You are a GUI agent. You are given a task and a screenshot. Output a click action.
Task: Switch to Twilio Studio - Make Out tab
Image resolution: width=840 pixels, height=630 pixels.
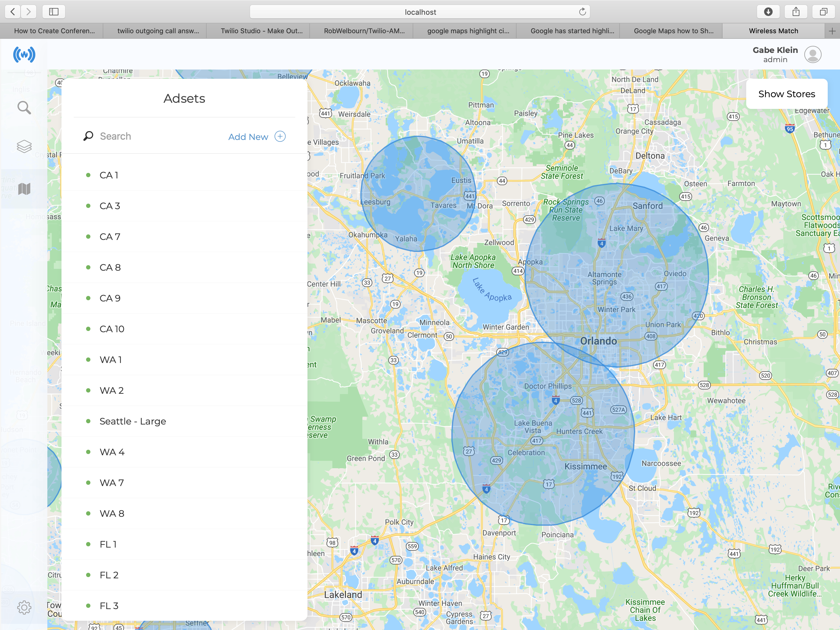click(x=262, y=31)
